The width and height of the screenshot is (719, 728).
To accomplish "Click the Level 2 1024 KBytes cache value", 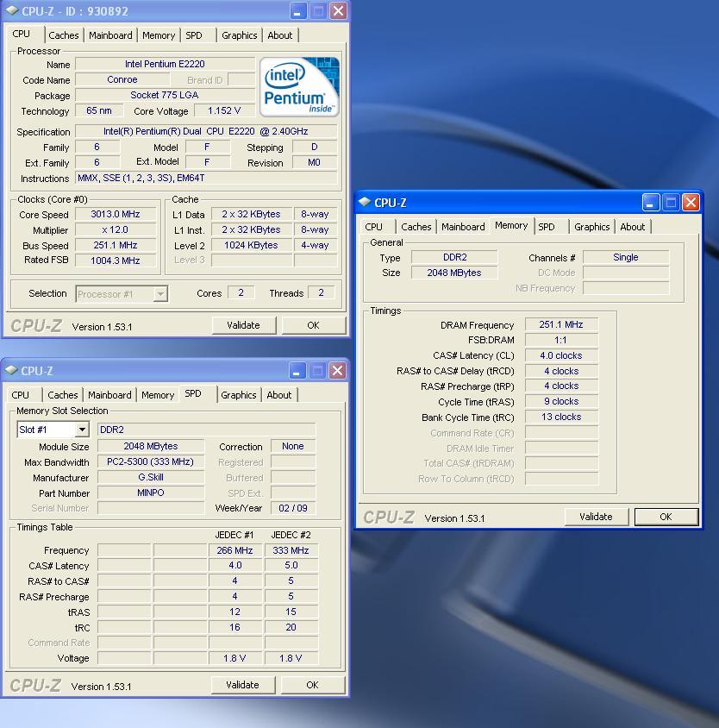I will (x=251, y=245).
